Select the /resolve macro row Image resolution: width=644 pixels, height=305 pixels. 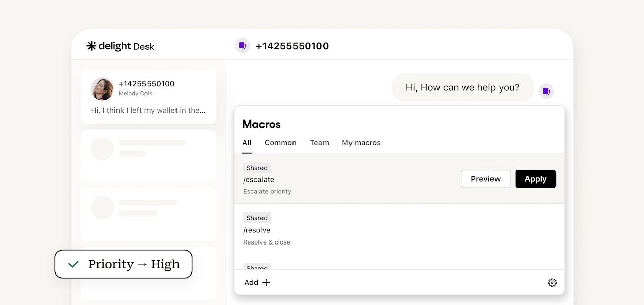[399, 230]
